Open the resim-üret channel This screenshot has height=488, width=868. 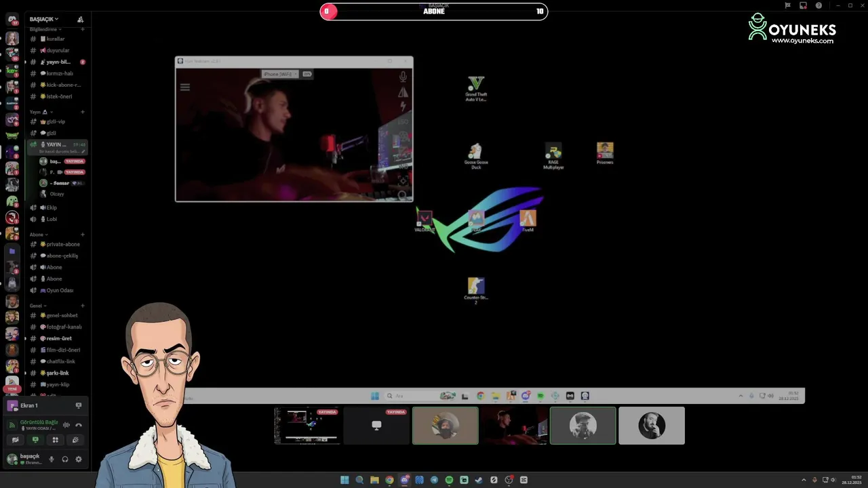tap(58, 338)
